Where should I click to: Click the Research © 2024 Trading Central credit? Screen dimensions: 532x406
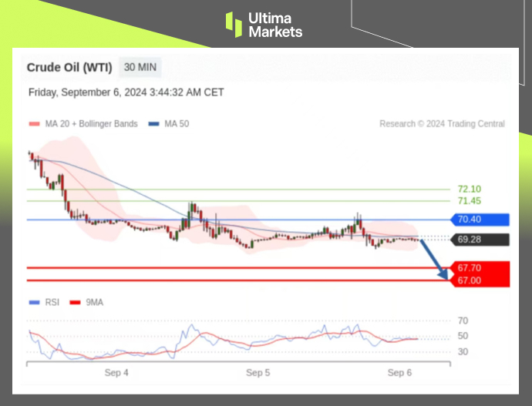[442, 124]
